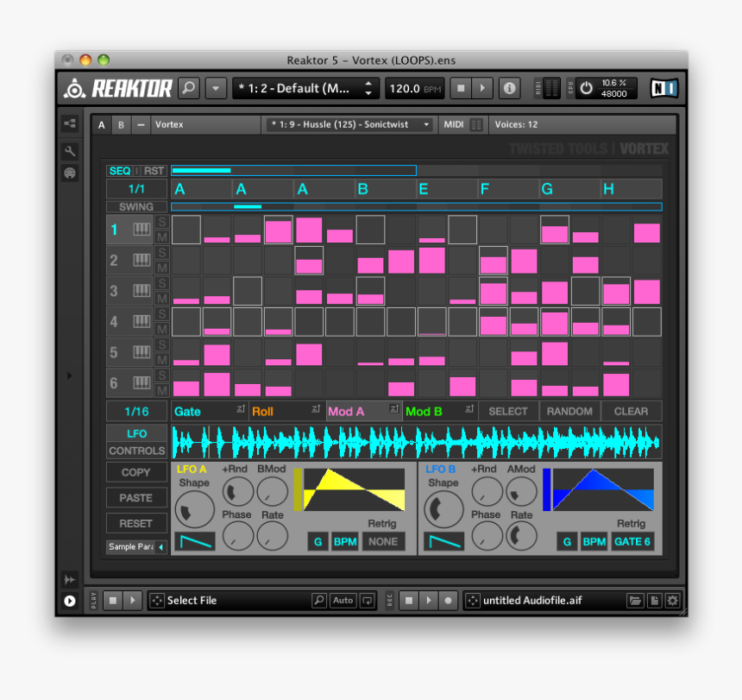Click the round play icon at bottom-left
Image resolution: width=742 pixels, height=700 pixels.
[x=70, y=601]
